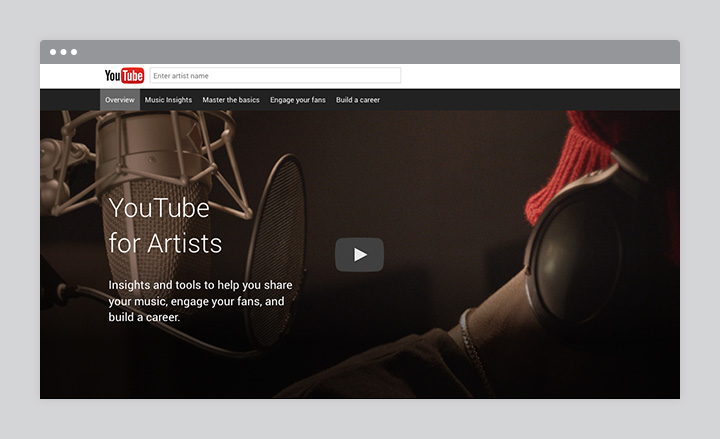The height and width of the screenshot is (439, 720).
Task: Play the YouTube for Artists video
Action: pyautogui.click(x=359, y=254)
